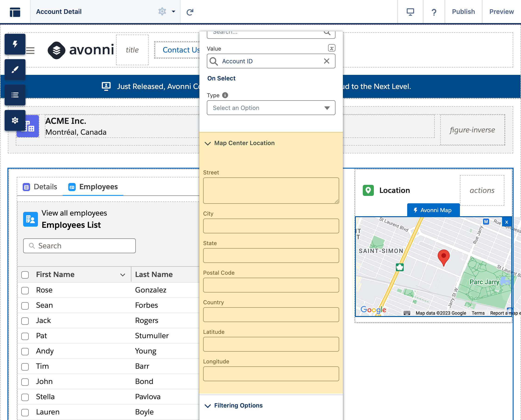This screenshot has height=420, width=521.
Task: Open the desktop view mode icon
Action: tap(410, 12)
